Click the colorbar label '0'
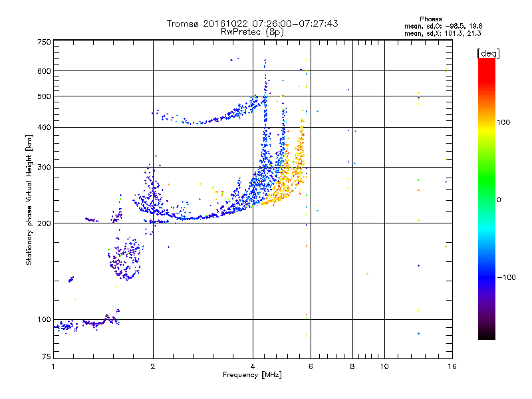 pyautogui.click(x=499, y=200)
